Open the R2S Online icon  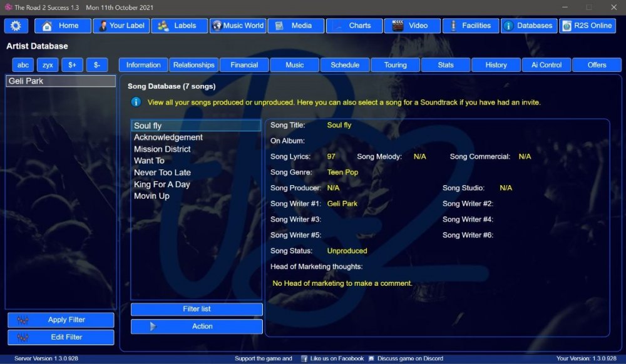(x=567, y=26)
